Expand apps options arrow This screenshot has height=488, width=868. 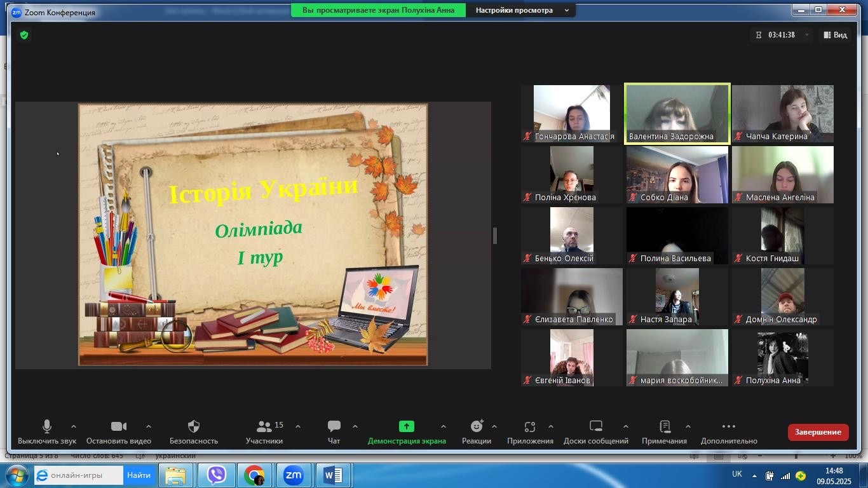[x=551, y=427]
